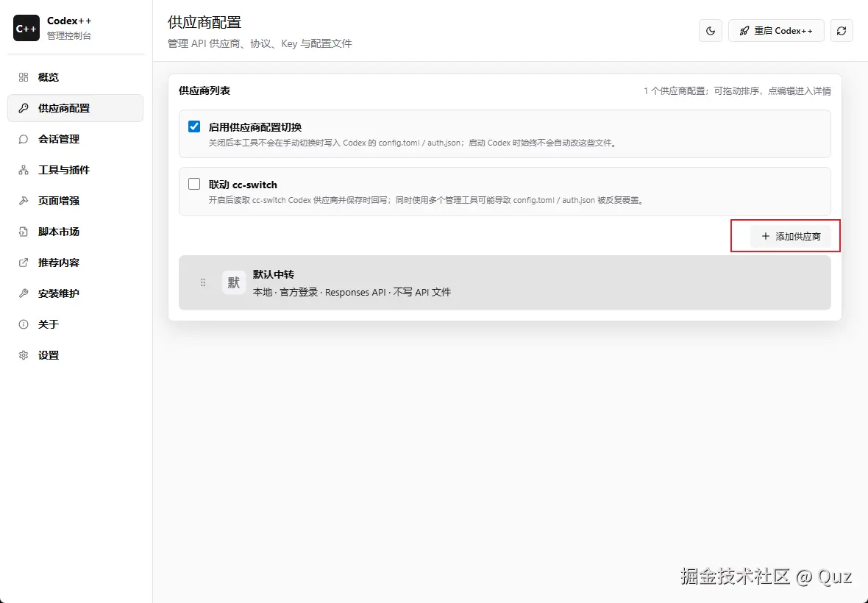Click the hammer icon beside 页面增强
This screenshot has height=603, width=868.
24,201
